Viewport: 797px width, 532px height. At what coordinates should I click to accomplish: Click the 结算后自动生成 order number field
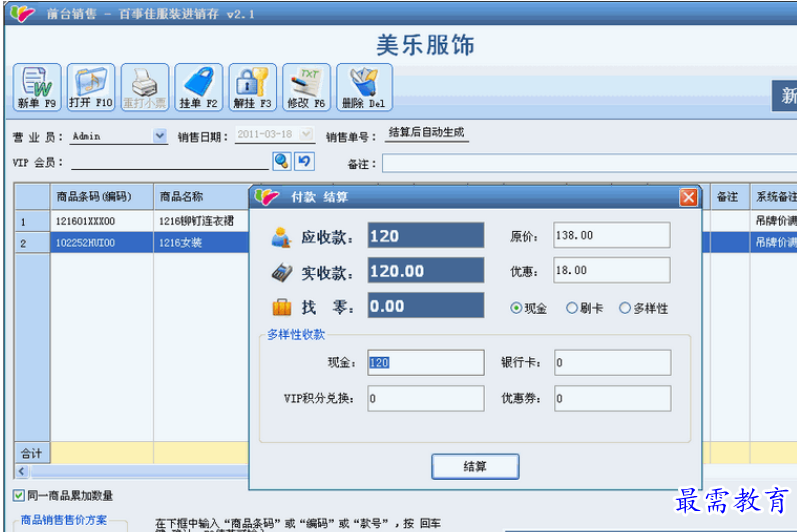pos(426,133)
